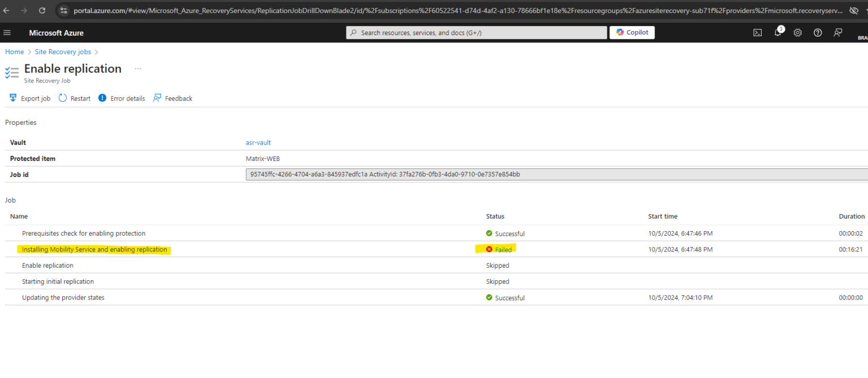Expand the ellipsis next to Enable replication
The height and width of the screenshot is (378, 868).
138,68
